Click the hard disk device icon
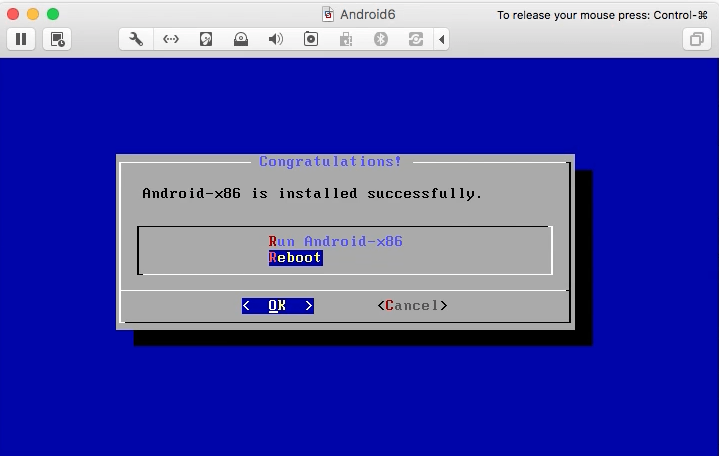Screen dimensions: 719x456 click(x=206, y=39)
